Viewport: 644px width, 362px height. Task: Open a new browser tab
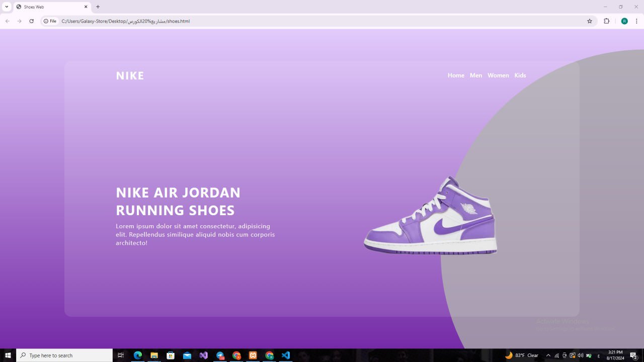98,7
